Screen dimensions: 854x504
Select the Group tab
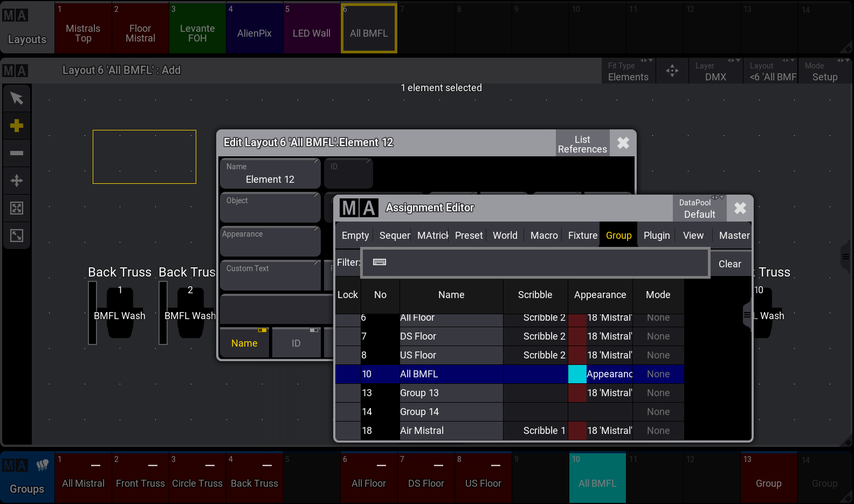tap(618, 236)
